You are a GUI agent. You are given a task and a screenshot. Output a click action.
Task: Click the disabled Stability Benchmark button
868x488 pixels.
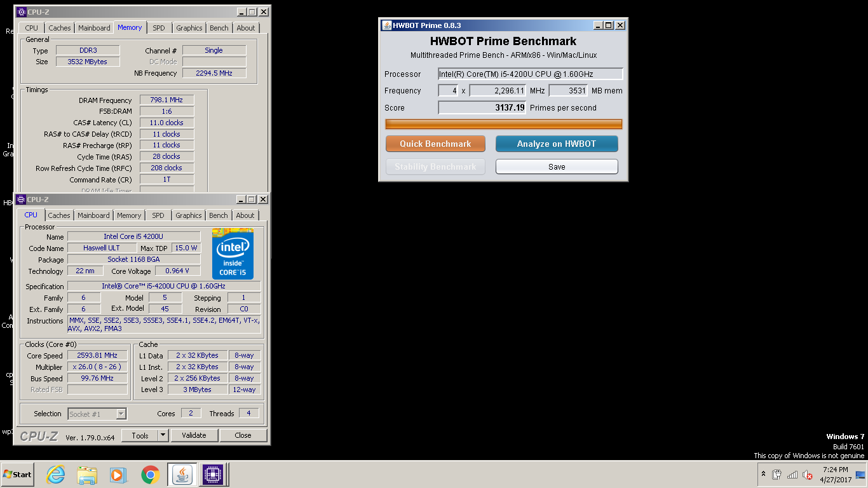coord(435,166)
